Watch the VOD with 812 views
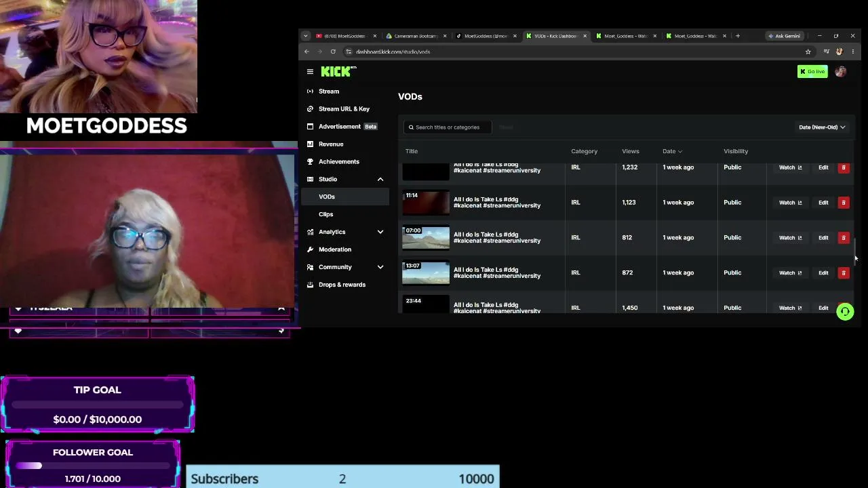868x488 pixels. point(790,237)
